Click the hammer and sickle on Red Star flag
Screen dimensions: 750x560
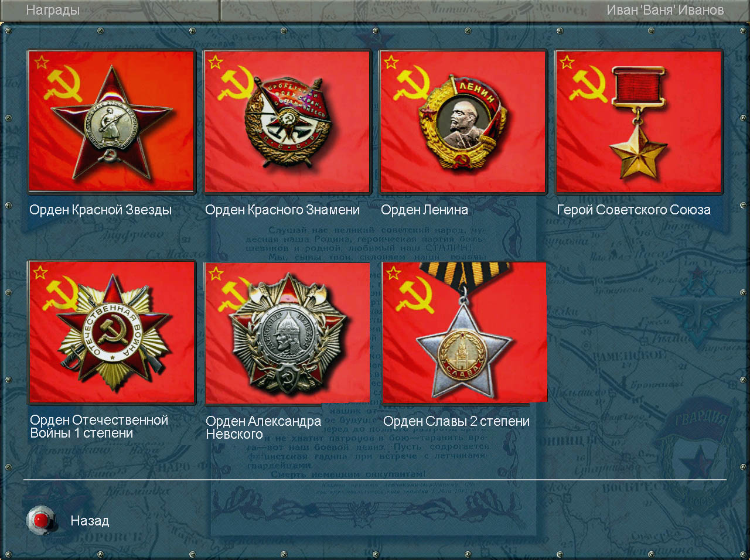(62, 85)
